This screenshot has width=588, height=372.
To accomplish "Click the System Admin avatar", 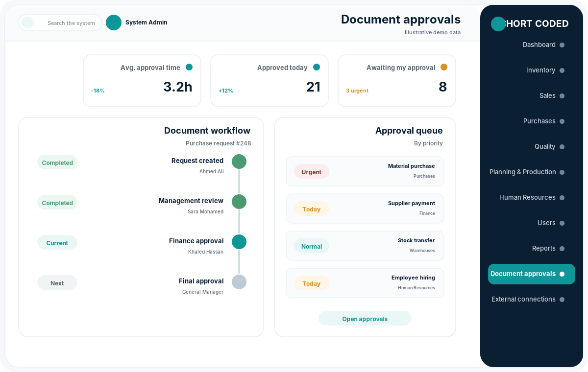I will click(114, 23).
